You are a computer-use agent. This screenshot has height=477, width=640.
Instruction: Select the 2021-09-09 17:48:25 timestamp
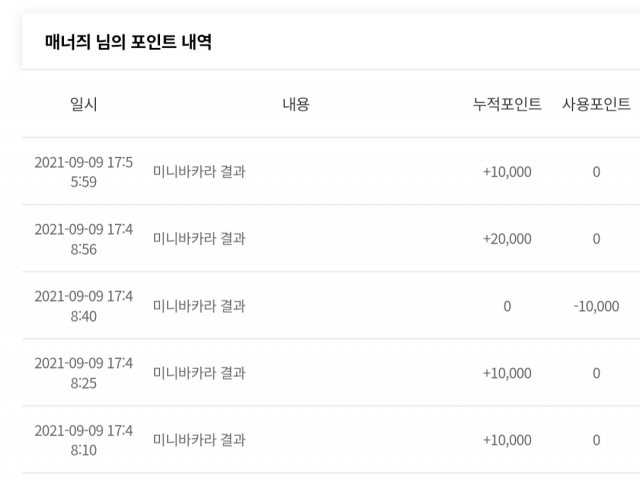[x=84, y=373]
